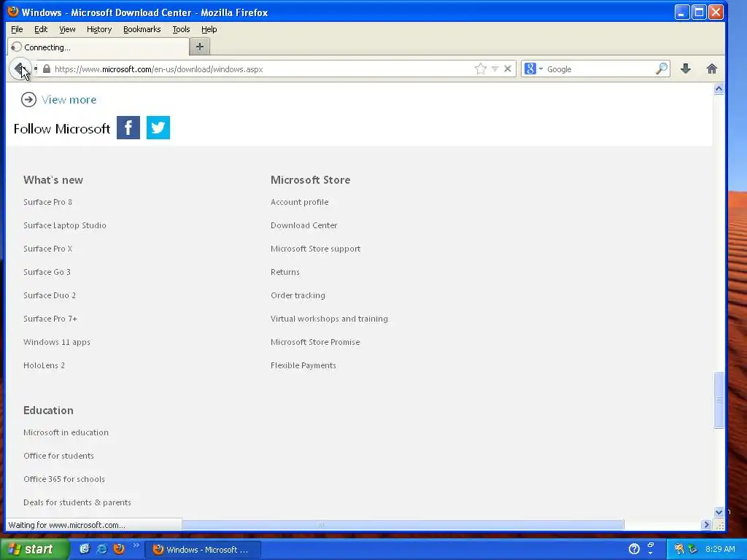Click the address bar URL field
The image size is (747, 560).
[262, 69]
